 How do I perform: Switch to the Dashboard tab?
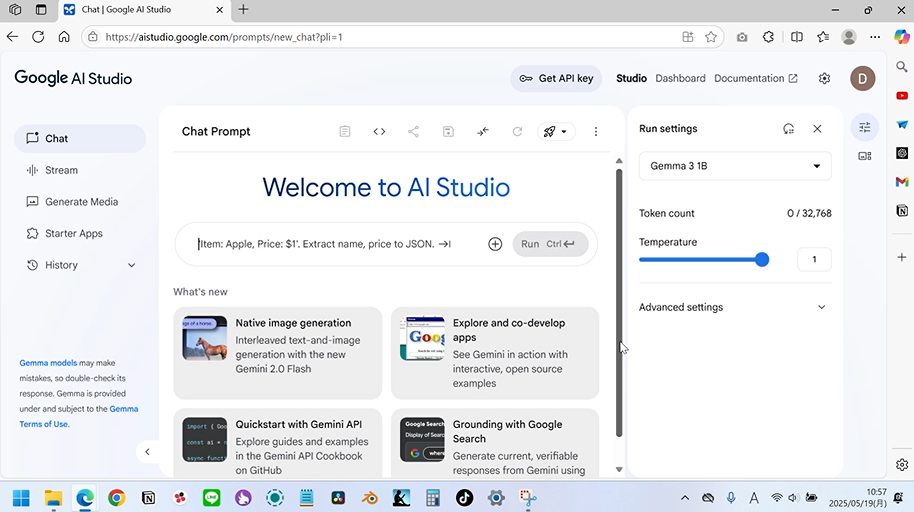click(x=680, y=78)
